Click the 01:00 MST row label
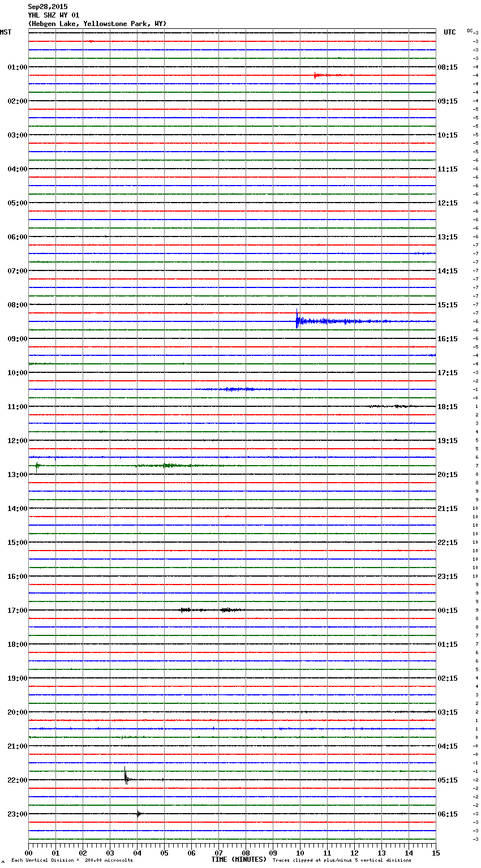The width and height of the screenshot is (481, 868). tap(18, 67)
